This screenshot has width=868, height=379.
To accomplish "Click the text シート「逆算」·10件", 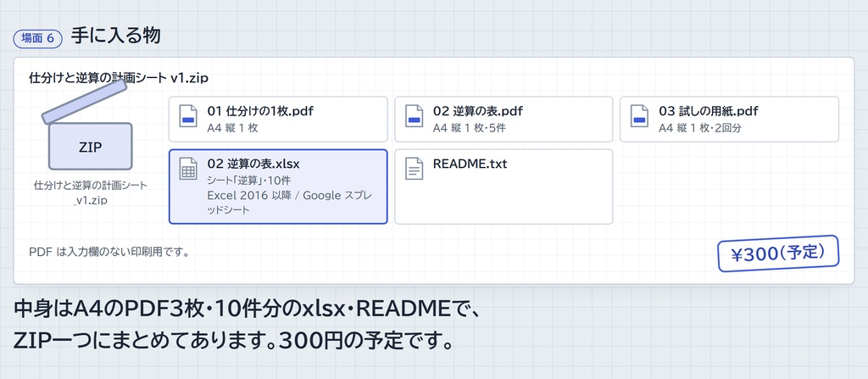I will [x=249, y=181].
